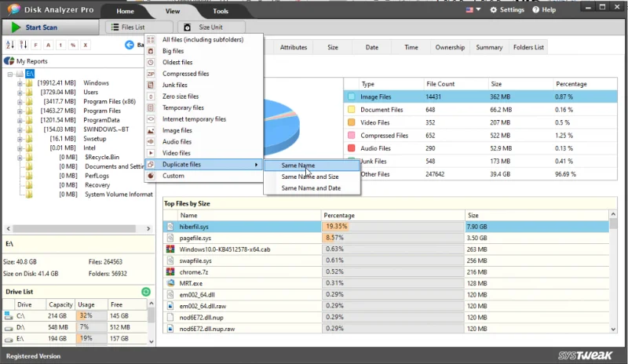Select the Big files menu icon
This screenshot has height=364, width=628.
[151, 51]
